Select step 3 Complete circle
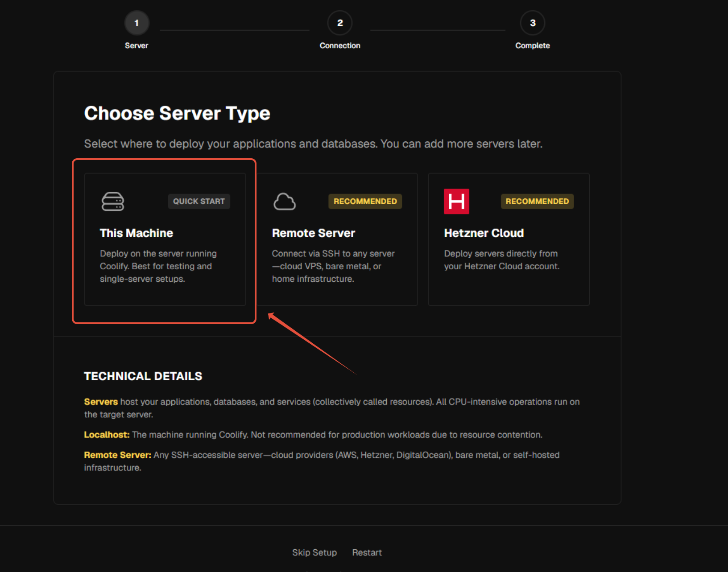 point(533,23)
